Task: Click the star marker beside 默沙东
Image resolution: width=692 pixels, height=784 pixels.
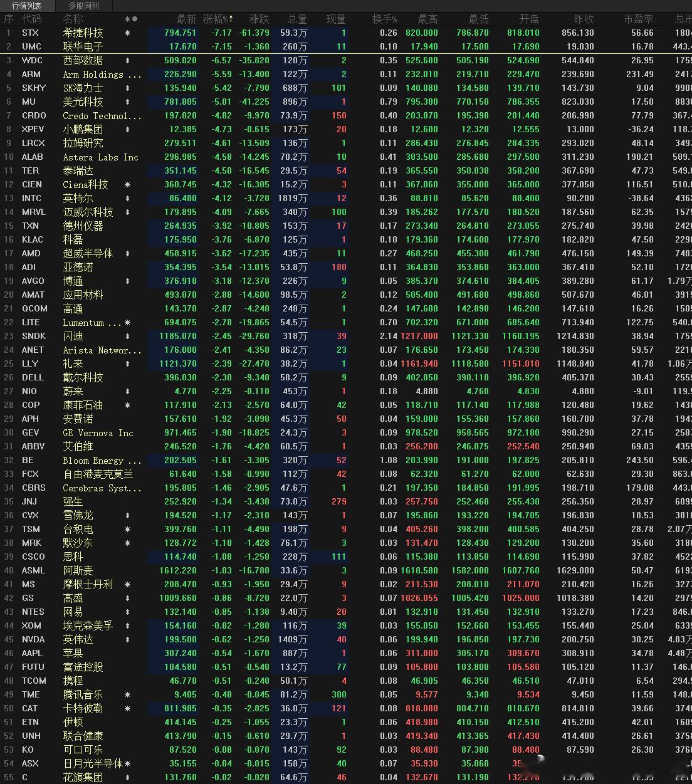Action: click(x=128, y=543)
